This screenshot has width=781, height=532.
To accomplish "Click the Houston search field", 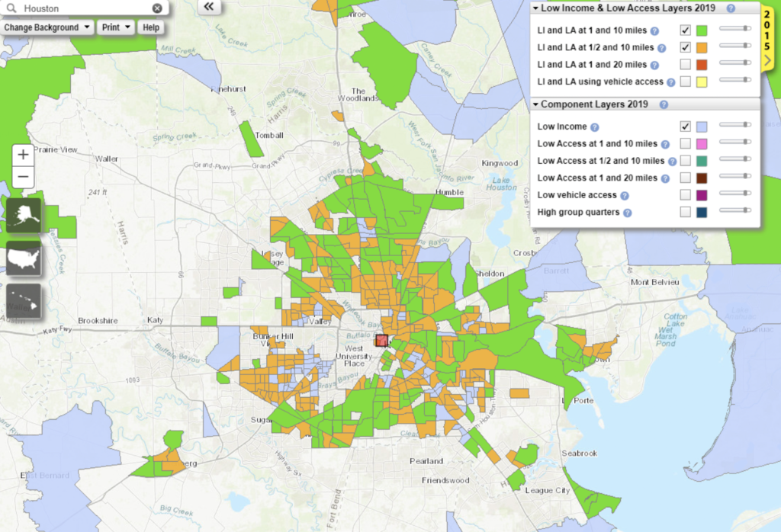I will (x=84, y=8).
